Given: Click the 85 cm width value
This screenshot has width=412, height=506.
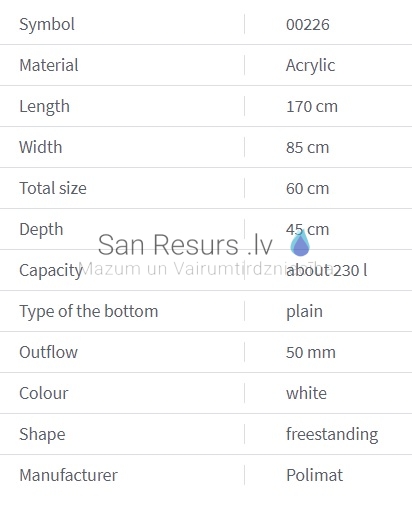Looking at the screenshot, I should coord(308,147).
